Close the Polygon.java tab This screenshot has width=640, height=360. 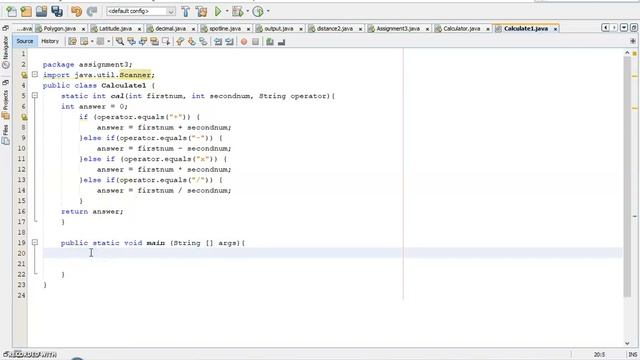pyautogui.click(x=83, y=29)
